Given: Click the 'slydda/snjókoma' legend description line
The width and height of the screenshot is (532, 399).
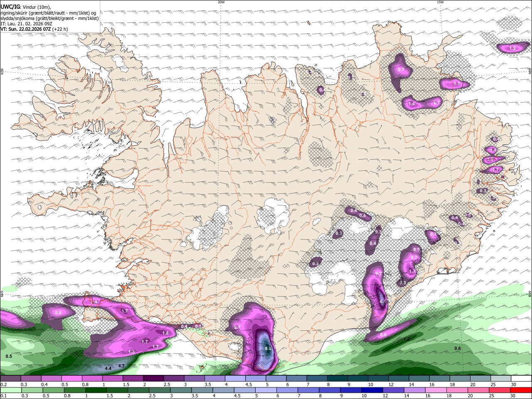Looking at the screenshot, I should (x=49, y=18).
